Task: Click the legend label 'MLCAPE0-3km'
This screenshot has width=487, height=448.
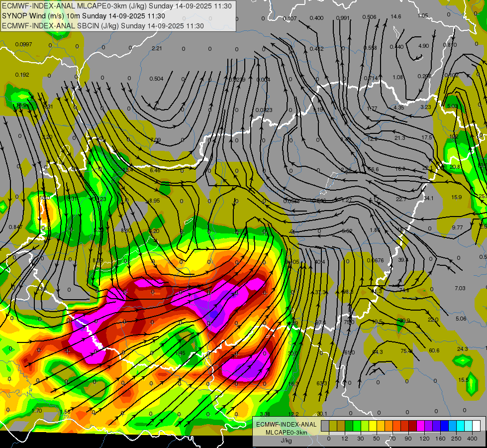Action: tap(286, 433)
